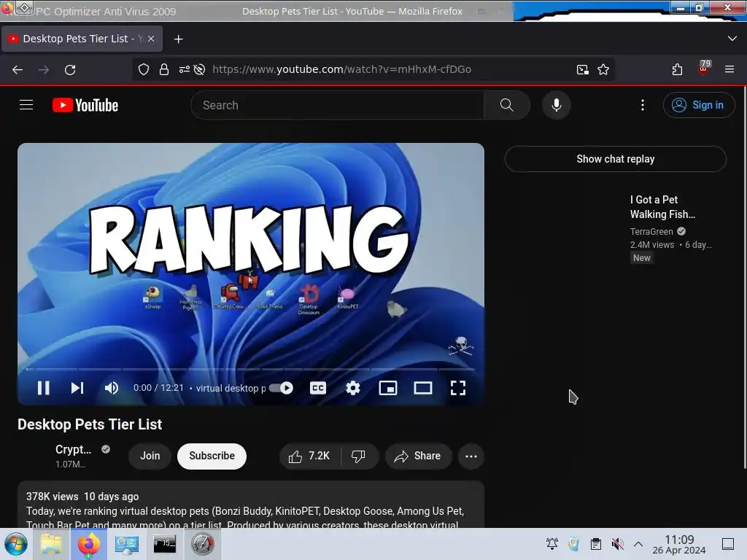Screen dimensions: 747x560
Task: Seek on the video progress bar
Action: click(x=251, y=369)
